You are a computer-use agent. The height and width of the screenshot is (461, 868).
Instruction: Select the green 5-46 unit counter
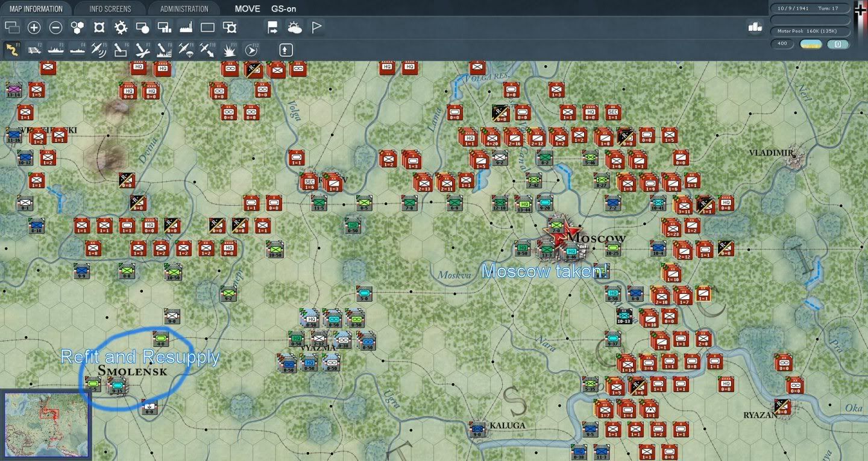click(591, 158)
